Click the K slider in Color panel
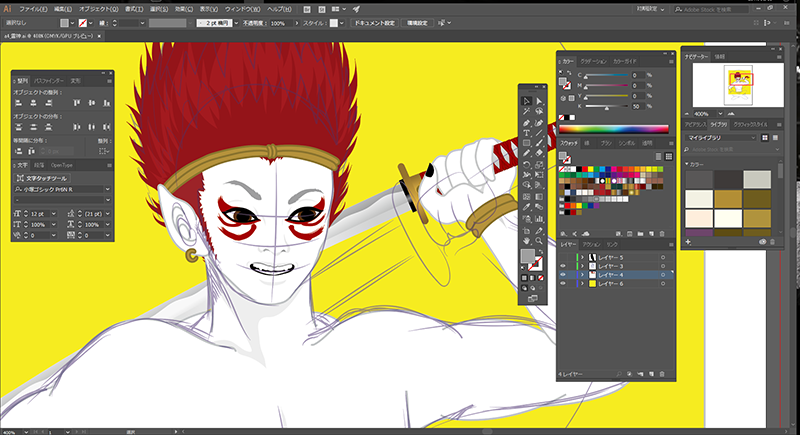The image size is (800, 435). 607,106
